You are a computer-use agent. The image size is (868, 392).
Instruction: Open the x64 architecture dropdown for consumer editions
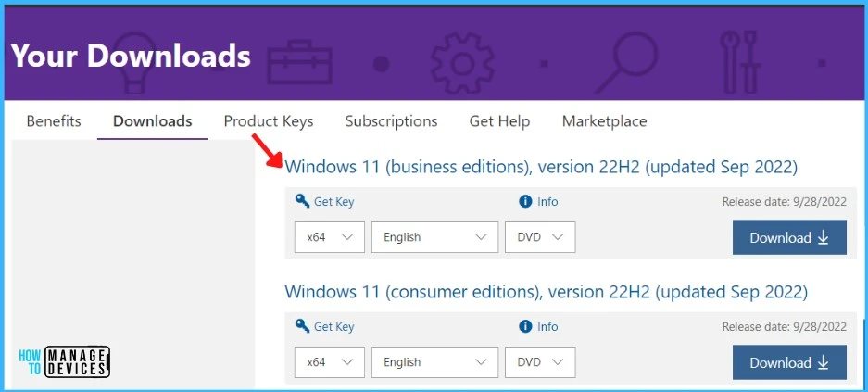click(330, 362)
